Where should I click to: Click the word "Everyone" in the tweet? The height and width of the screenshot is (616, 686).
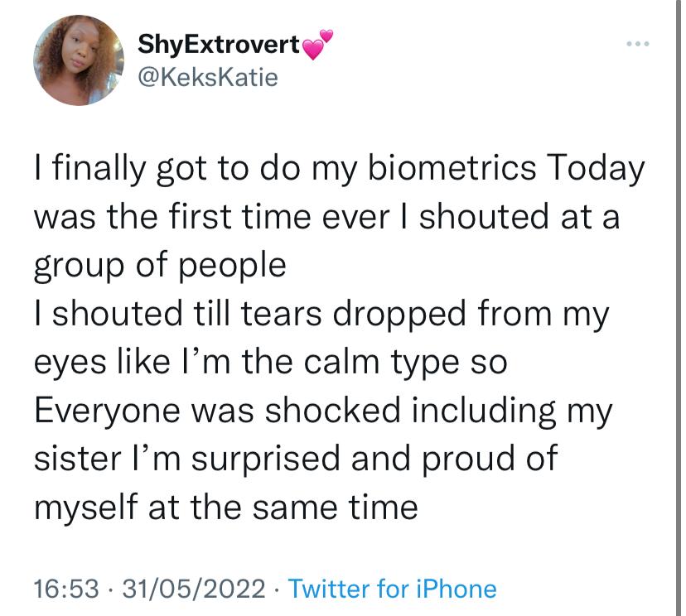click(x=107, y=411)
